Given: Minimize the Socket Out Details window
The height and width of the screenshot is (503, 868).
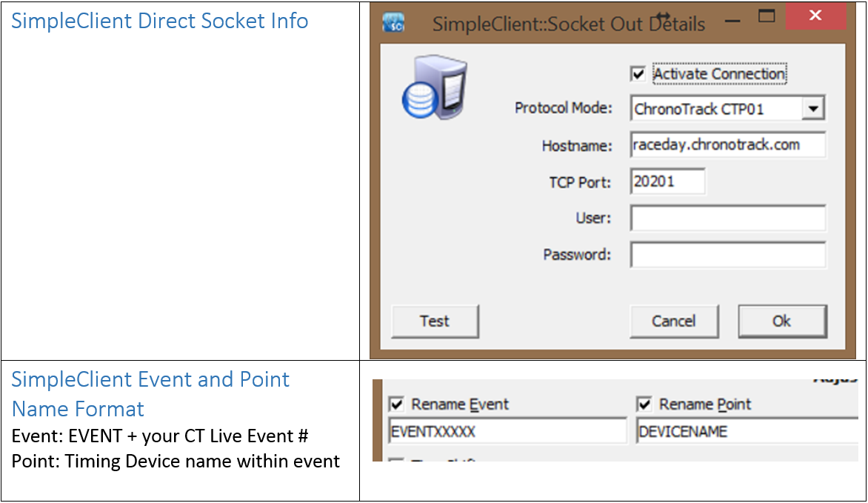Looking at the screenshot, I should [x=732, y=21].
